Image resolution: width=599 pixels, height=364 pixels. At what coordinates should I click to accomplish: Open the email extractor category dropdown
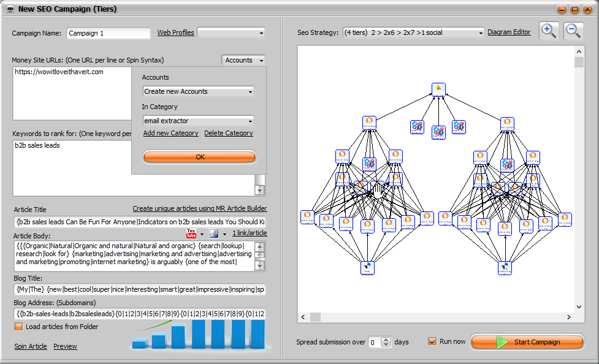(198, 121)
